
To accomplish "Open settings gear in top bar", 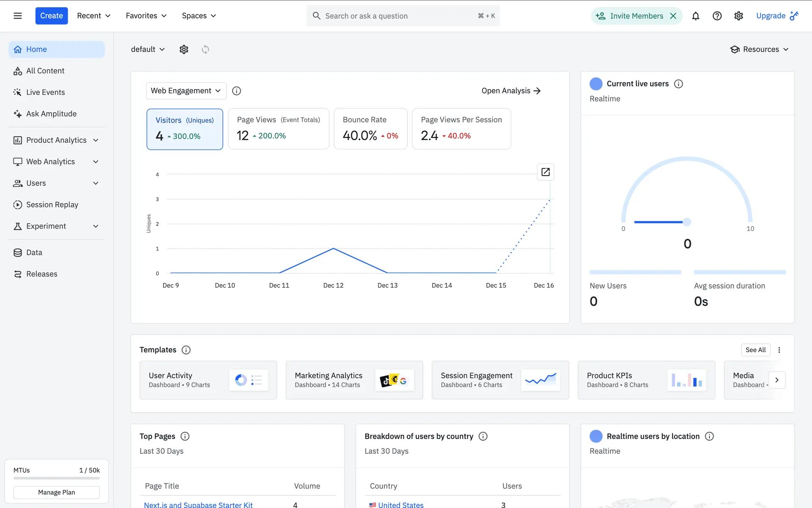I will (738, 16).
